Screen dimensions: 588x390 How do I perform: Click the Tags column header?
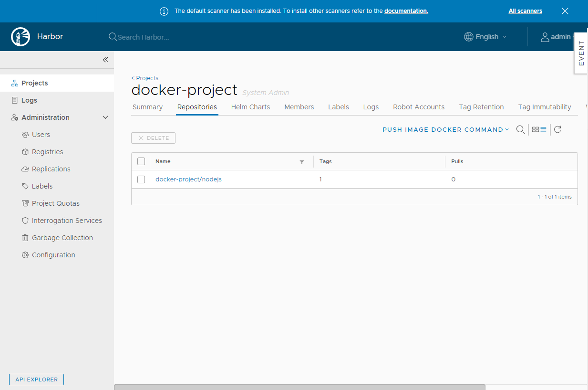pyautogui.click(x=326, y=161)
